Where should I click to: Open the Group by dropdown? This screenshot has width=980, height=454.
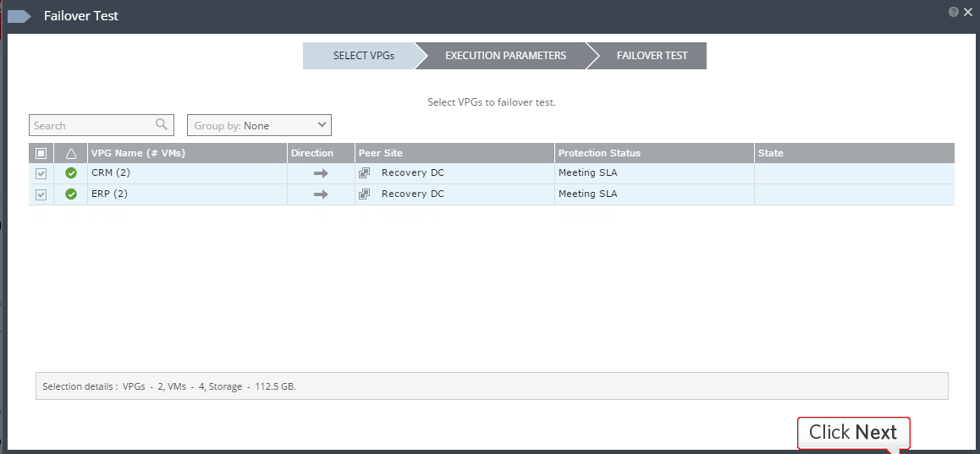[x=259, y=125]
